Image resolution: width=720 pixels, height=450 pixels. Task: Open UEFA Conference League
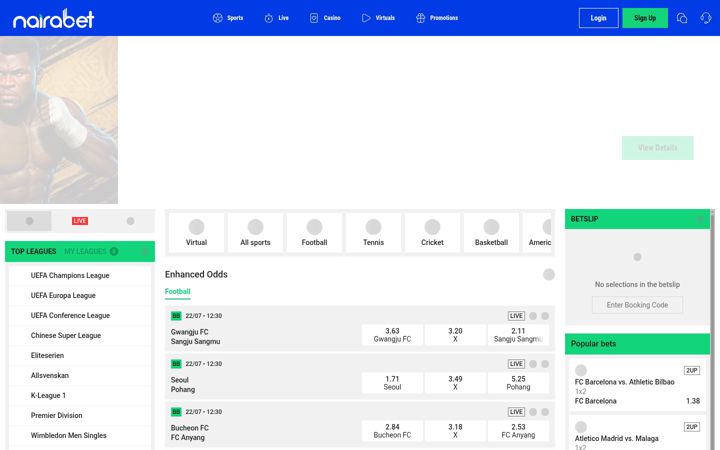(x=80, y=315)
